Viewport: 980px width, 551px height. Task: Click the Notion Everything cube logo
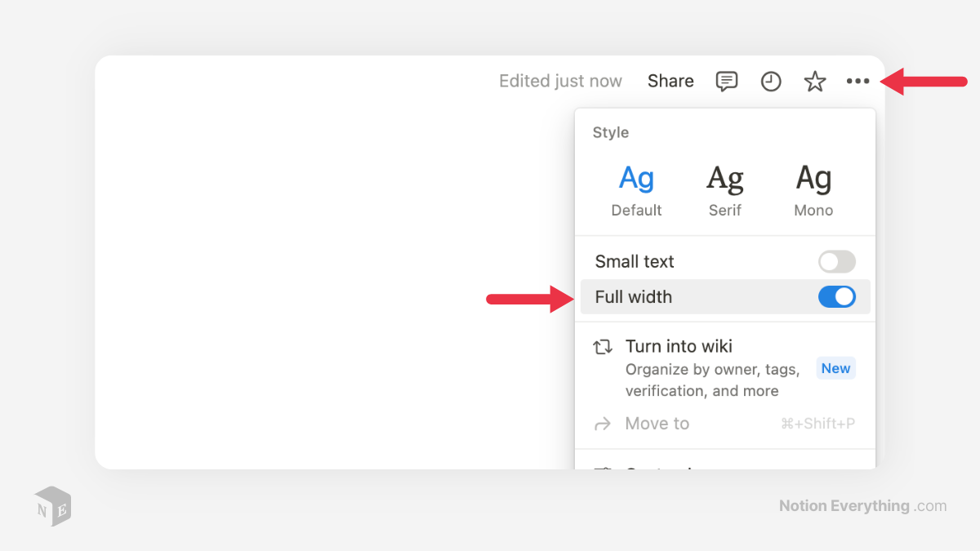click(52, 506)
